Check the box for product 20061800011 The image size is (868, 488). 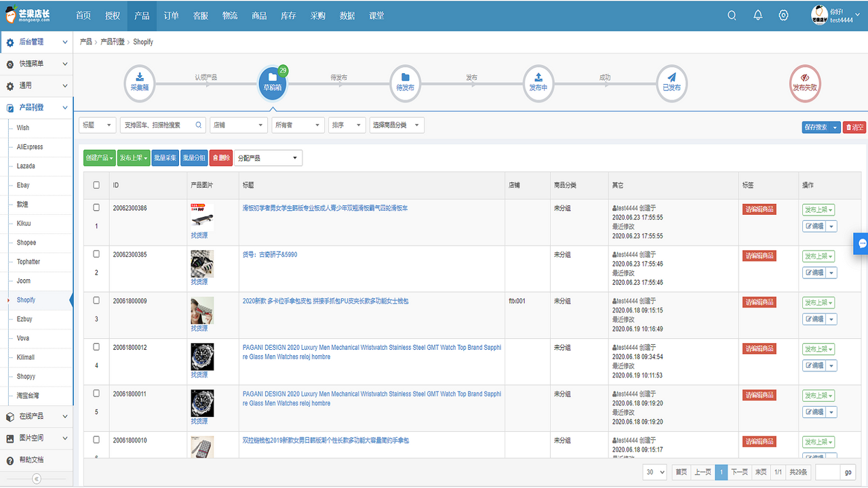pyautogui.click(x=96, y=393)
